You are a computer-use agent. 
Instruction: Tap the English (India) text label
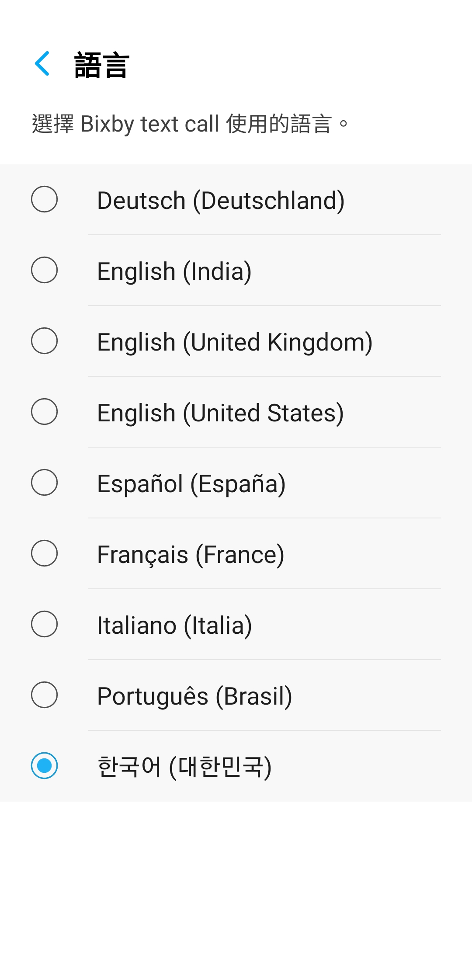(174, 271)
